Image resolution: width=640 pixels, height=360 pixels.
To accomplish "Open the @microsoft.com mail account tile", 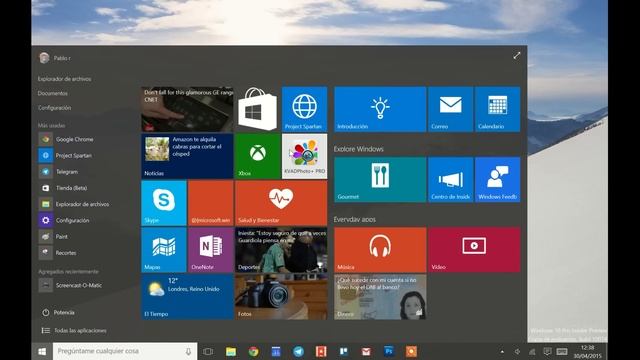I will pyautogui.click(x=211, y=203).
